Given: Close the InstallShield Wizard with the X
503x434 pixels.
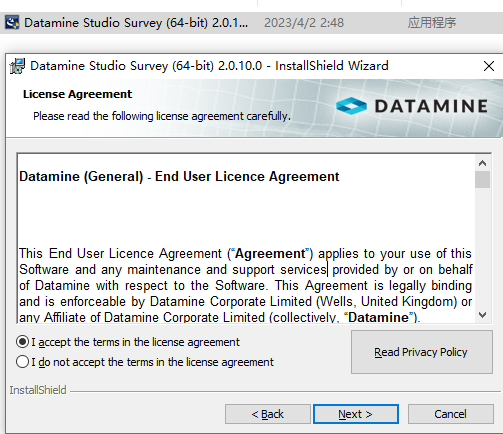Looking at the screenshot, I should [489, 66].
